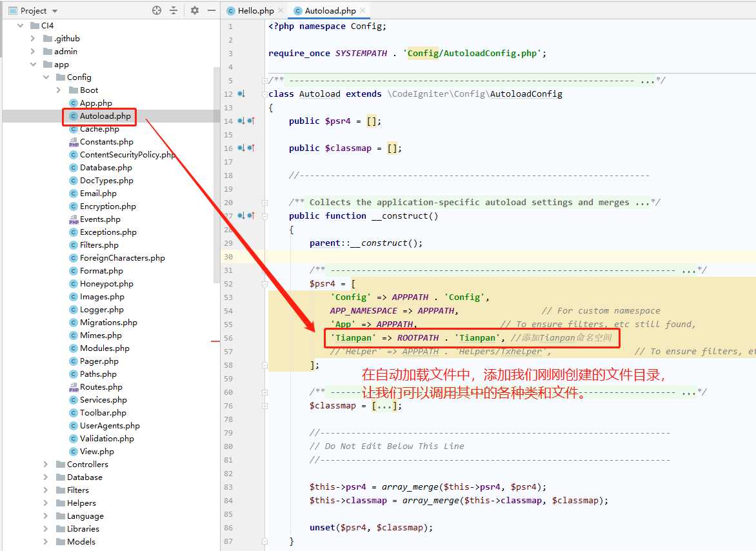Select UserAgents.php file

coord(110,426)
